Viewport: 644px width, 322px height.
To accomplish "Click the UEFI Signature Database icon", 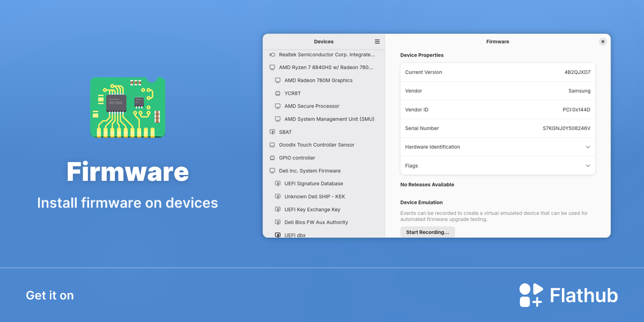I will coord(277,184).
